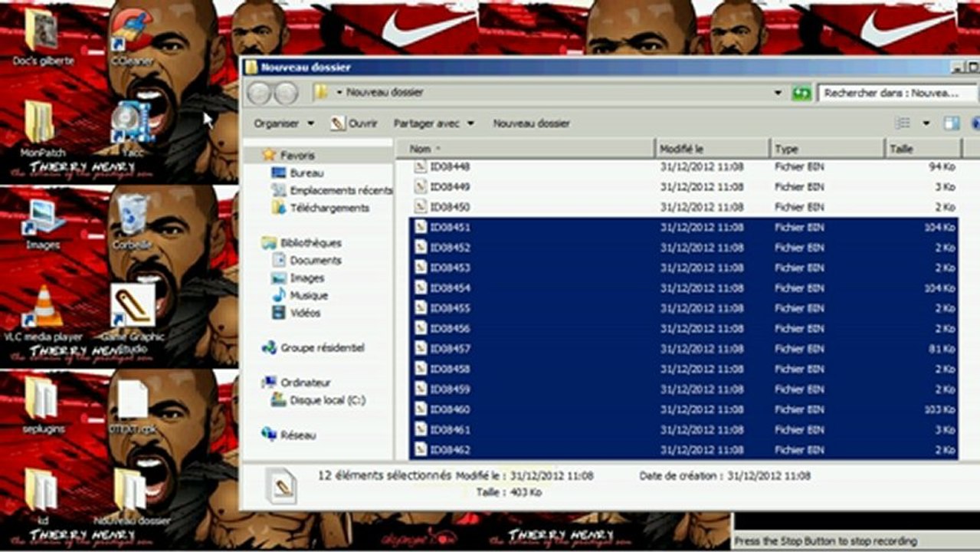980x552 pixels.
Task: Open Nouveau dossier folder on desktop
Action: point(132,496)
